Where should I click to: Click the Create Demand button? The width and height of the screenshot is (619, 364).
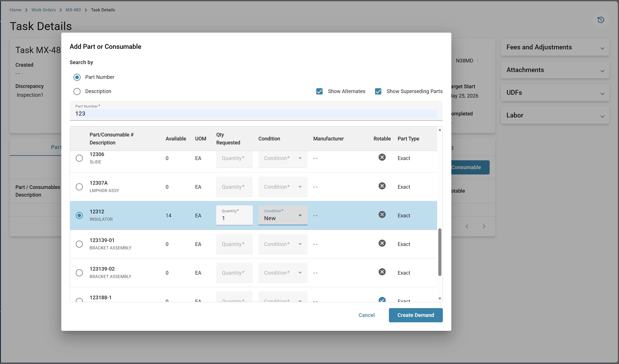click(416, 315)
